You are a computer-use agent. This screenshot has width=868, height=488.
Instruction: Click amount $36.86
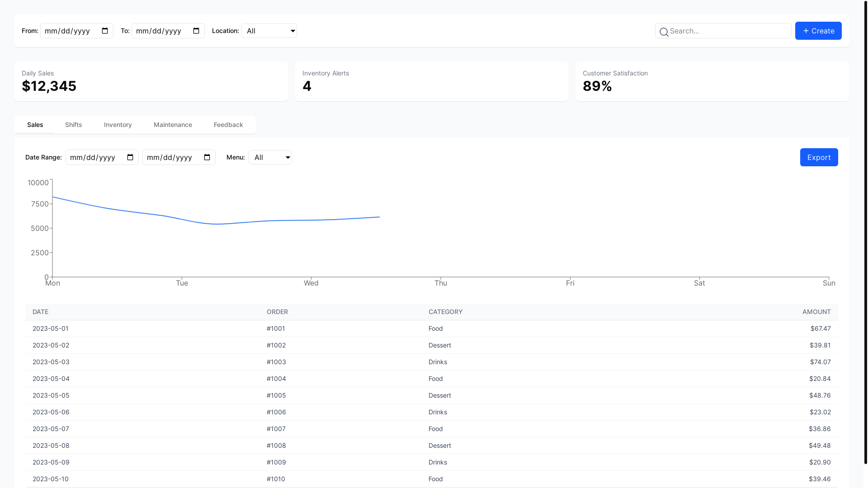point(820,429)
